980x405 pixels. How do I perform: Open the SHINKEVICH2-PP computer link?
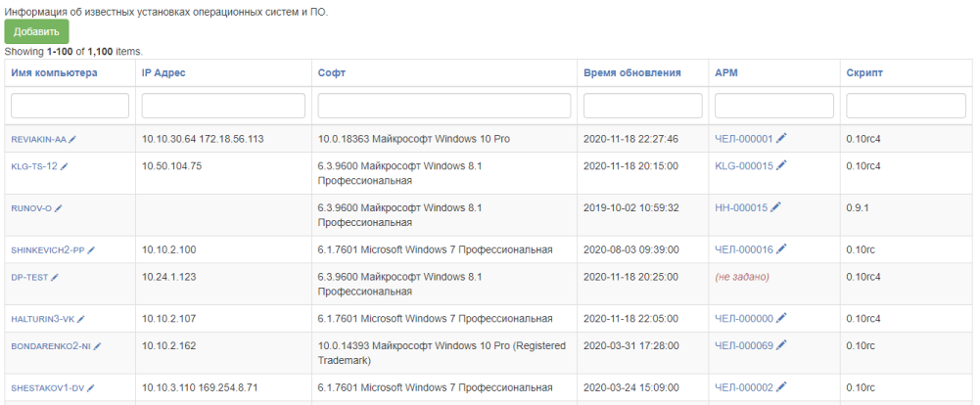click(48, 250)
